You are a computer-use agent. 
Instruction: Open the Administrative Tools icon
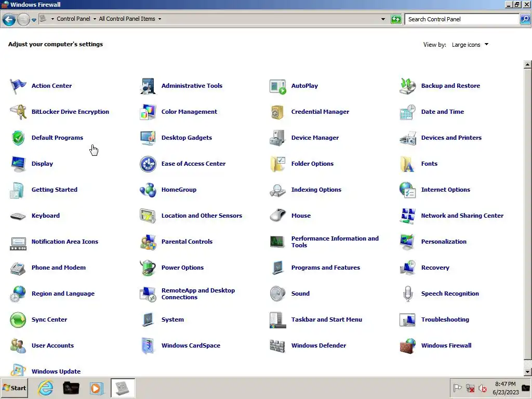(x=148, y=86)
